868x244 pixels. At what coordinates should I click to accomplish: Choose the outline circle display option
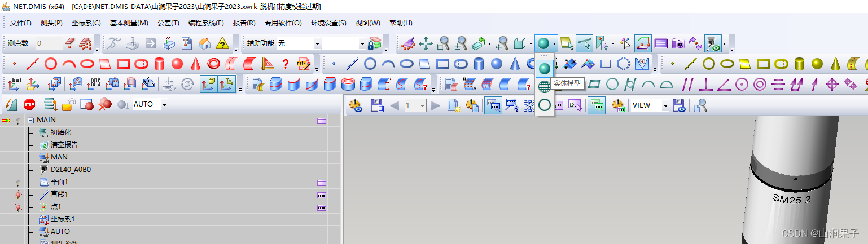click(544, 105)
